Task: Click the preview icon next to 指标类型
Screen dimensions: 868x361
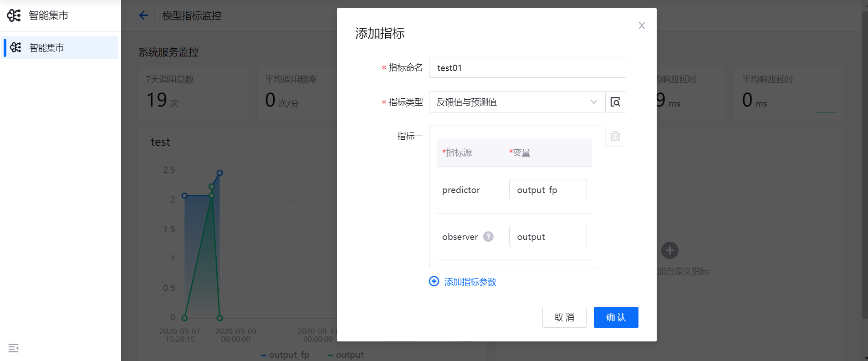Action: click(x=615, y=102)
